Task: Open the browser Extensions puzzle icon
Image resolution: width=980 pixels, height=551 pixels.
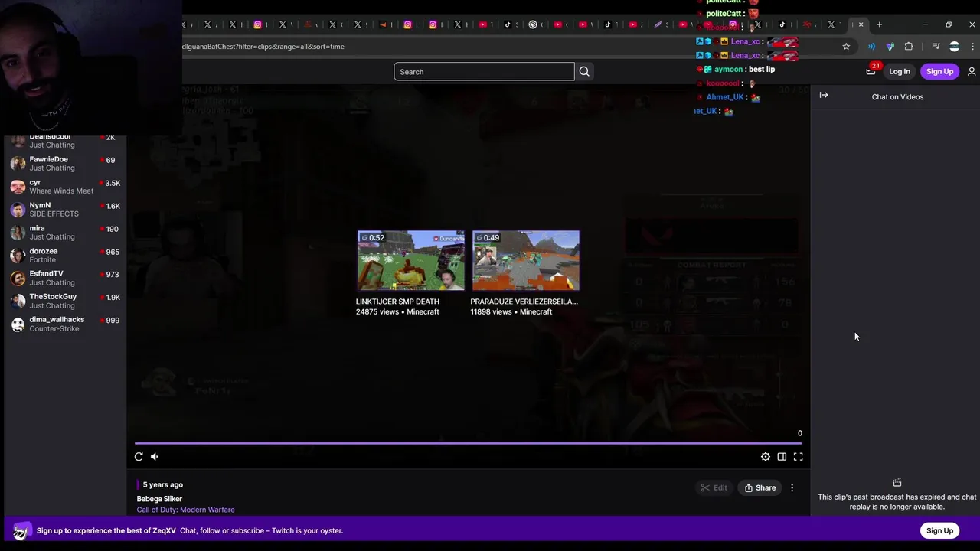Action: click(909, 47)
